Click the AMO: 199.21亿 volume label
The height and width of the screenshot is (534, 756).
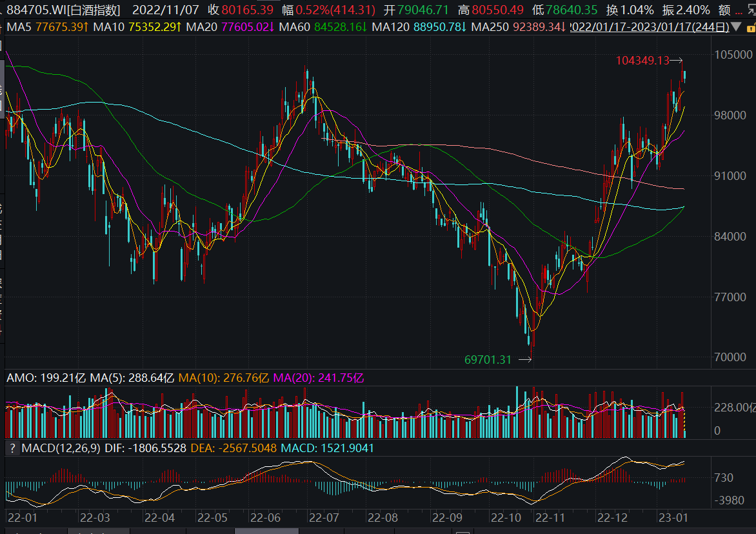(46, 378)
